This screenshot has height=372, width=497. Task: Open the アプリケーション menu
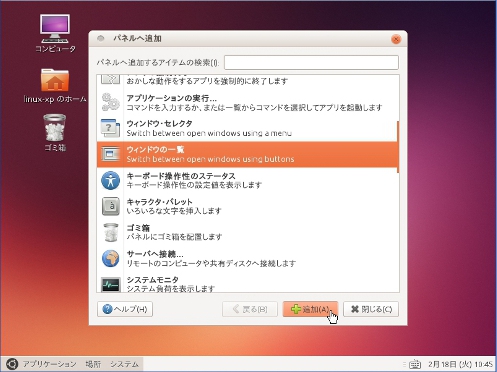pos(49,364)
